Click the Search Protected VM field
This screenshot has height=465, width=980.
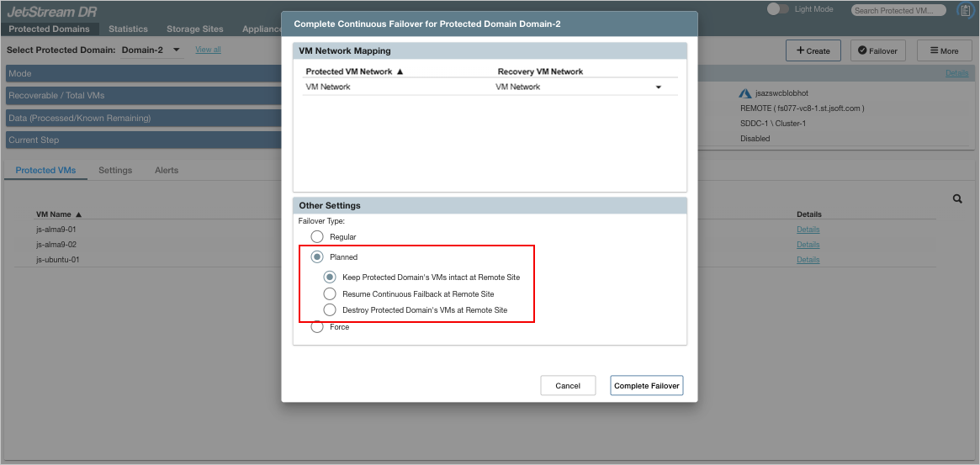click(x=898, y=10)
